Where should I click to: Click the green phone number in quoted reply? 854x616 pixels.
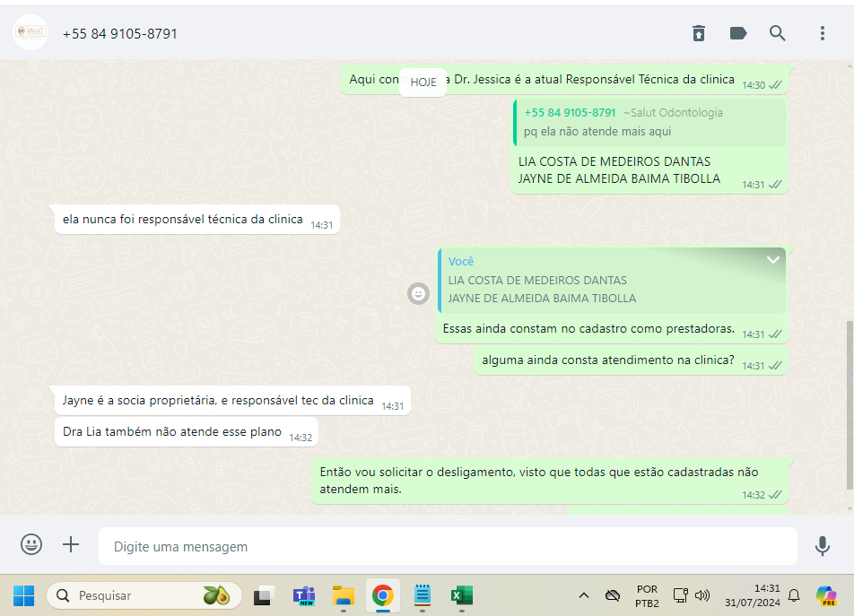570,113
